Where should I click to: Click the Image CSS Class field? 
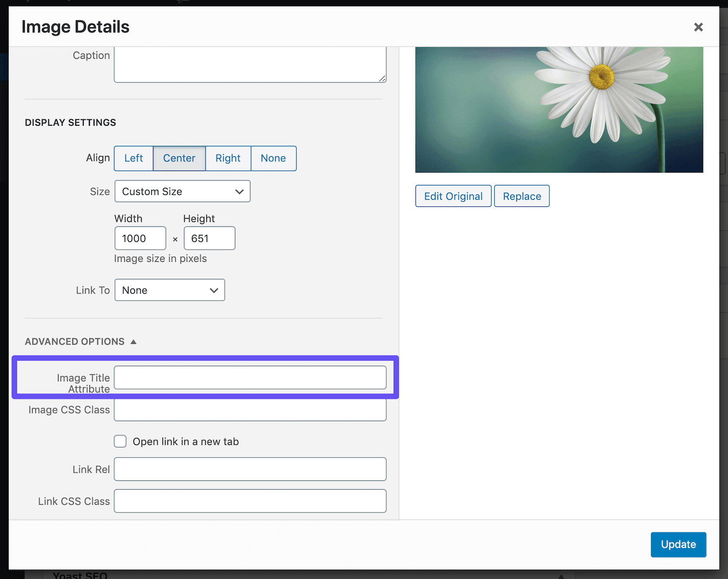tap(250, 410)
